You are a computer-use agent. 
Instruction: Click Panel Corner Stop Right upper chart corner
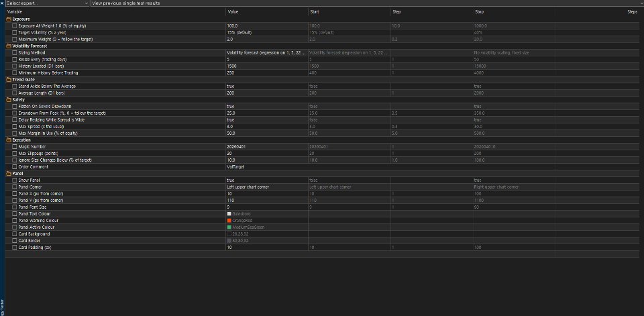coord(496,187)
